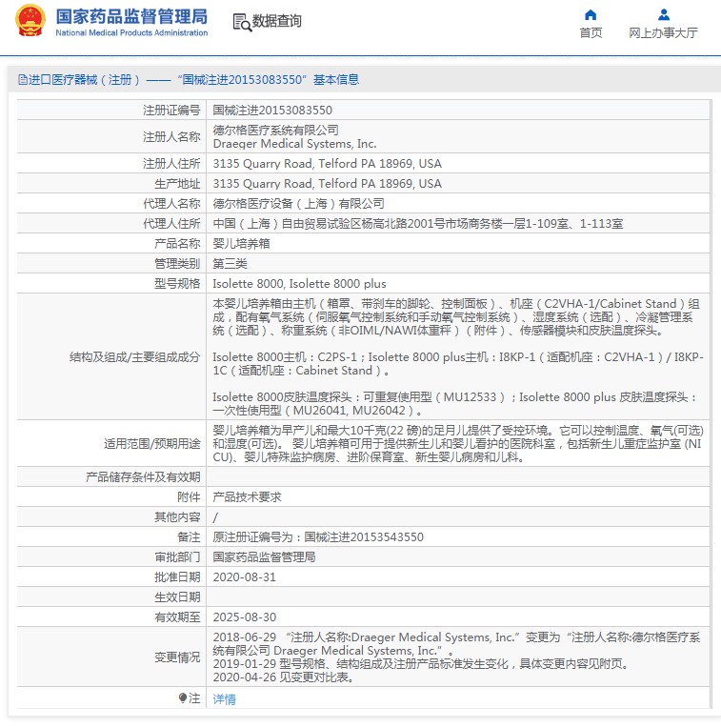Image resolution: width=721 pixels, height=728 pixels.
Task: Click National Medical Products Administration subtitle
Action: tap(131, 33)
